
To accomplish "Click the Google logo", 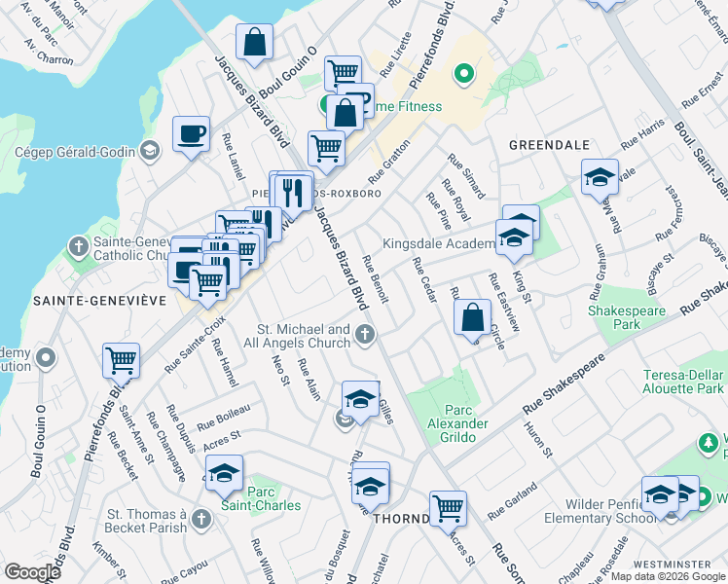I will click(x=32, y=572).
